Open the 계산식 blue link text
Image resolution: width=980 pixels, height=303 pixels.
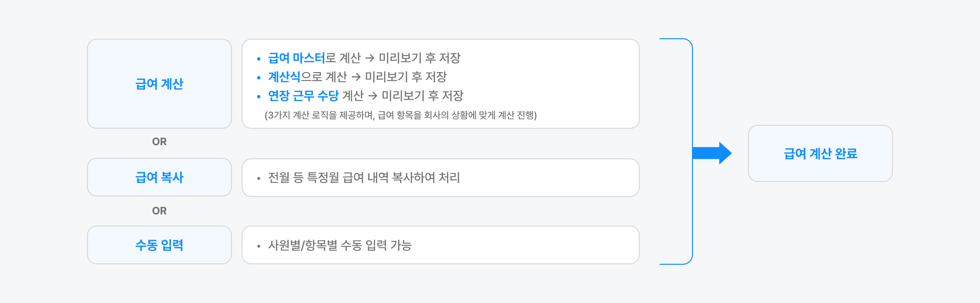tap(284, 76)
